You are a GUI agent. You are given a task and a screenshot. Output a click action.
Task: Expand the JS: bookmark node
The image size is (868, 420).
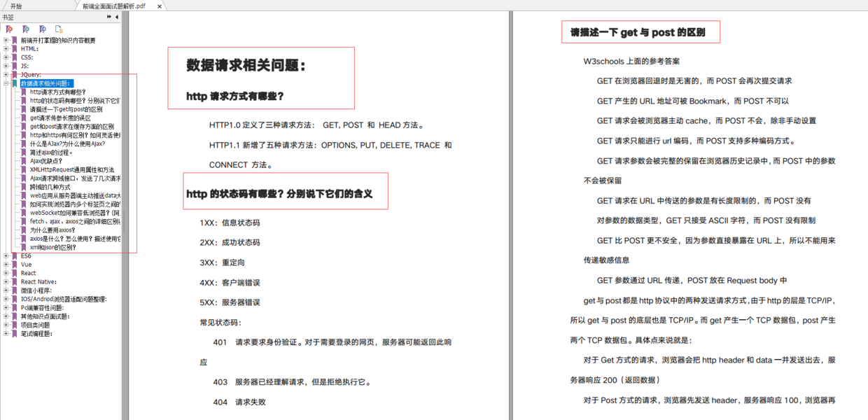[x=6, y=66]
